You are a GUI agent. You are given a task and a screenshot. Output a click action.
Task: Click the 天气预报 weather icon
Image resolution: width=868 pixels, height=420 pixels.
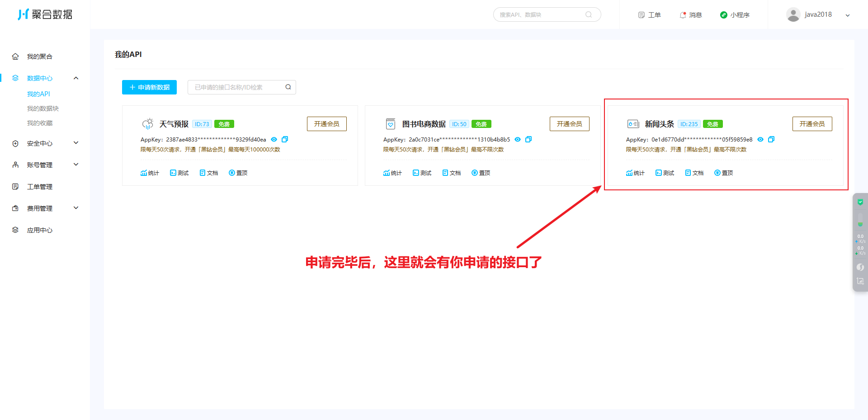point(148,123)
